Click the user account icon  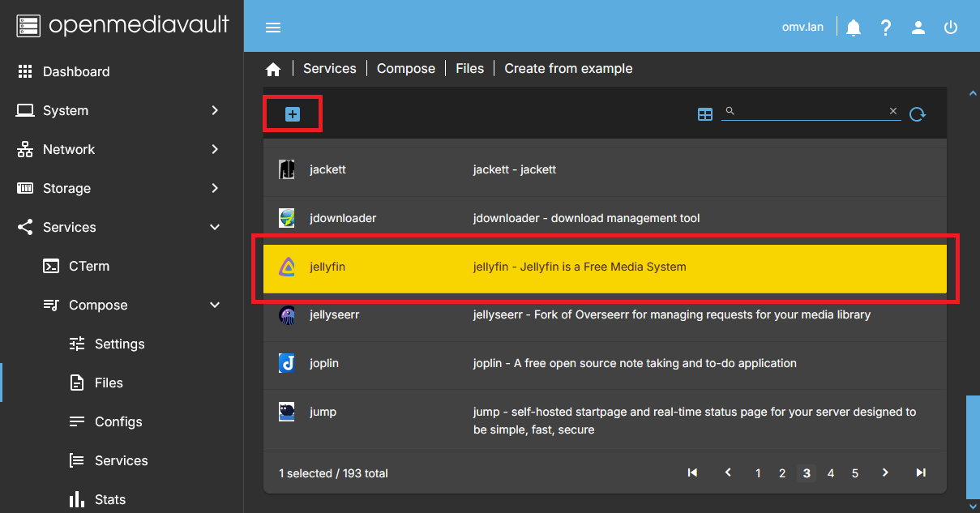pos(918,27)
